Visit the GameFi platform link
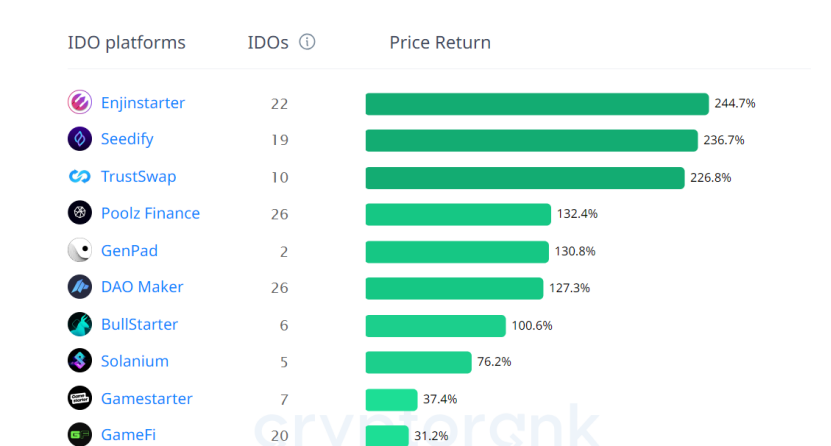Screen dimensions: 831x446 (x=126, y=435)
